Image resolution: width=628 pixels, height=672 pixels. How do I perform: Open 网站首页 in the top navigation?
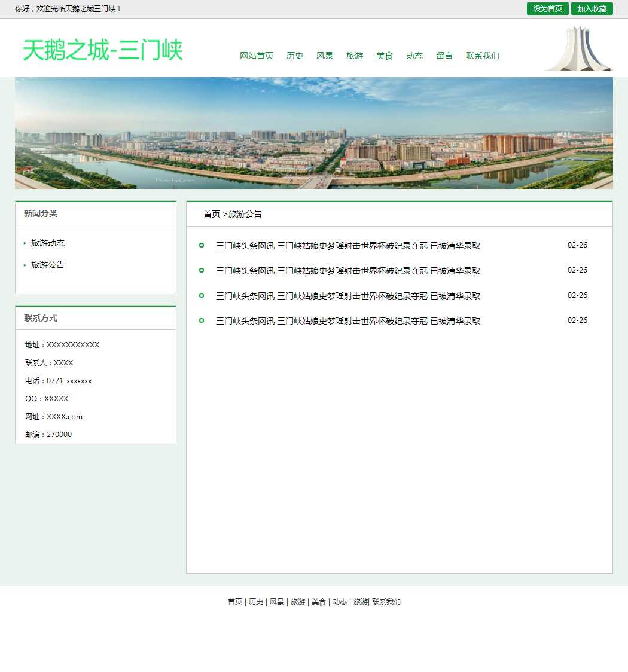(256, 56)
